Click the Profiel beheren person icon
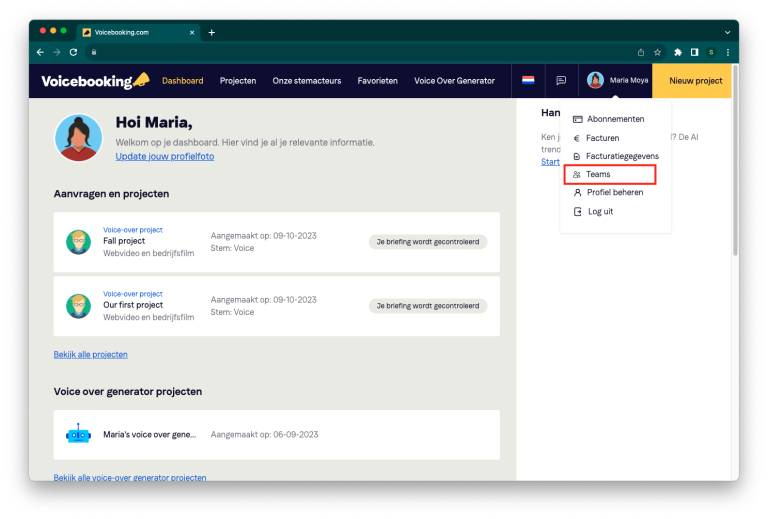The width and height of the screenshot is (768, 519). 577,192
